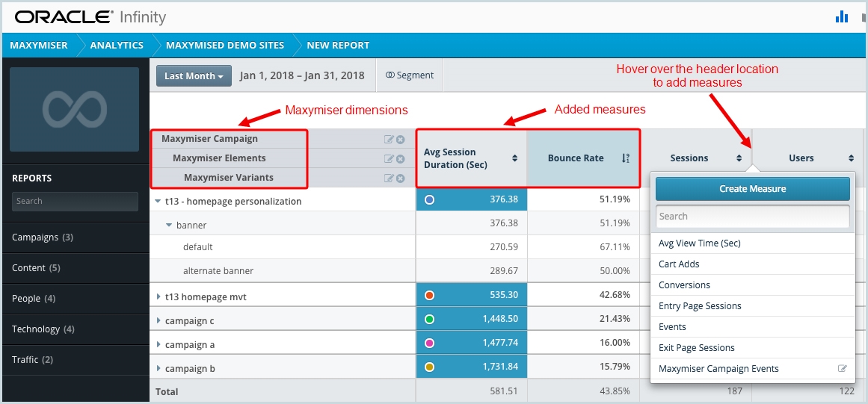Screen dimensions: 868x404
Task: Select NEW REPORT breadcrumb
Action: click(338, 46)
